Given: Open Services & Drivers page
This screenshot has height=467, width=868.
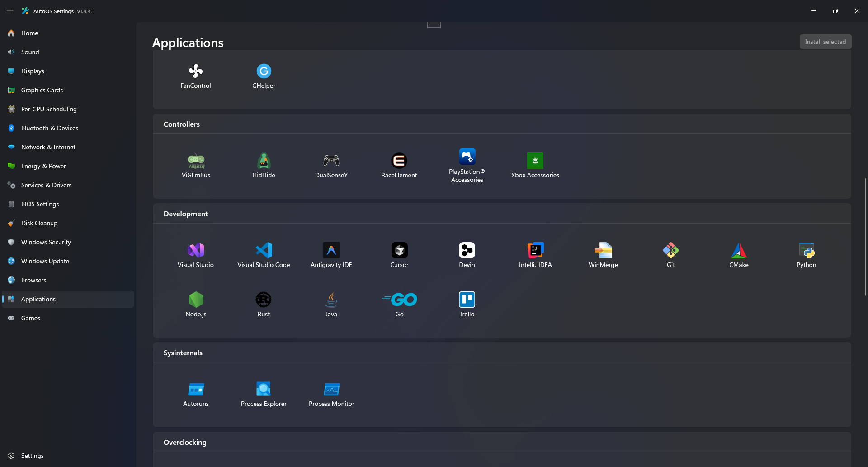Looking at the screenshot, I should (x=68, y=185).
